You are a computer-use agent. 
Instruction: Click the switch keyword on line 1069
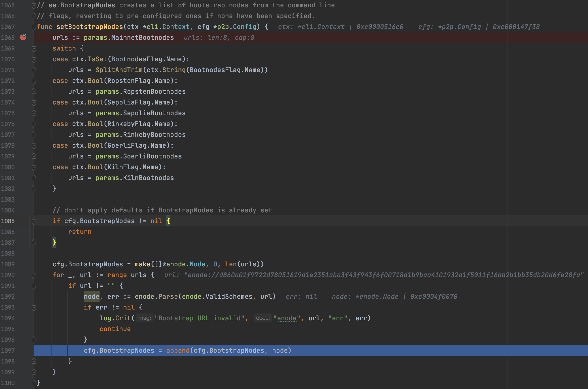(x=64, y=48)
